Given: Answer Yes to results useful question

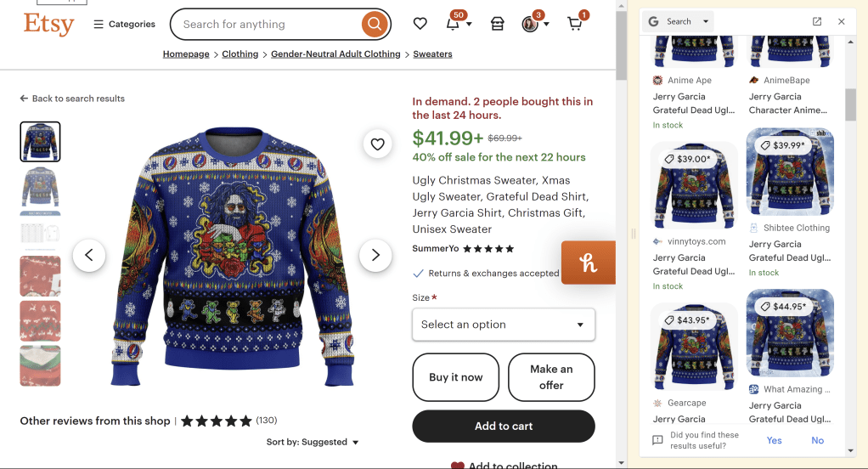Looking at the screenshot, I should tap(774, 440).
